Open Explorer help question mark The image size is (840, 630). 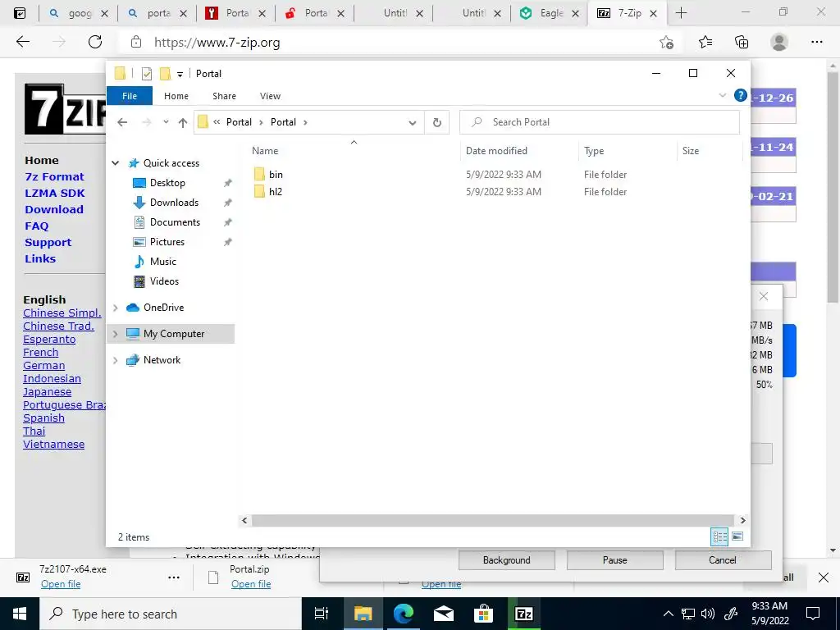pos(741,95)
